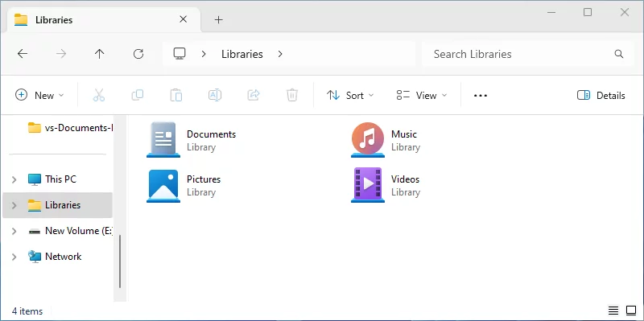The width and height of the screenshot is (644, 321).
Task: Select Network in navigation pane
Action: [57, 257]
